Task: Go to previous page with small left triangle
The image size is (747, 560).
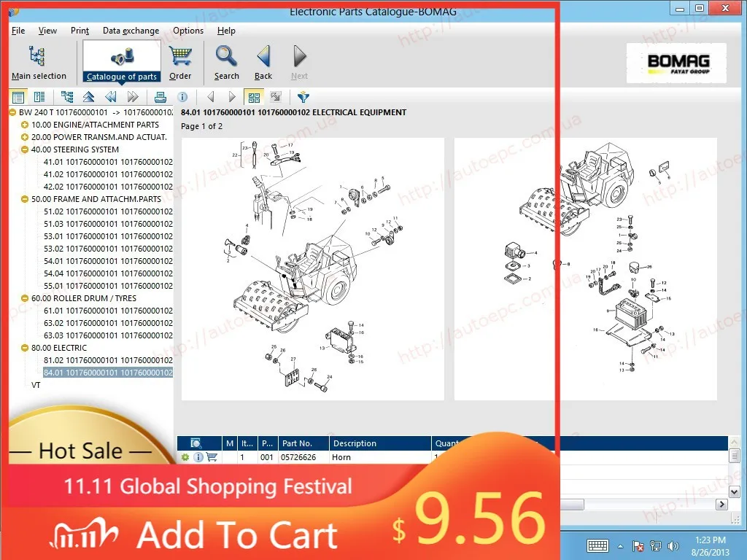Action: 211,97
